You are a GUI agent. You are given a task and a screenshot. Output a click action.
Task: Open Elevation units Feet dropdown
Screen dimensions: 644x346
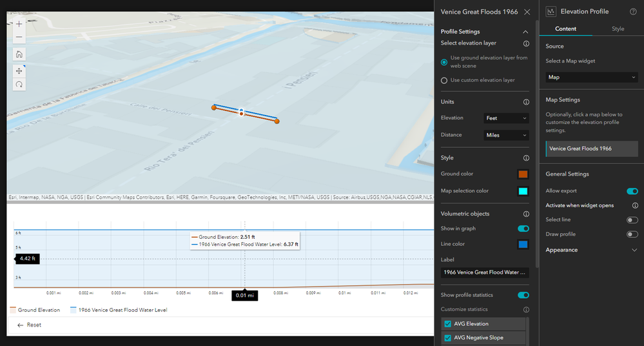pos(506,118)
